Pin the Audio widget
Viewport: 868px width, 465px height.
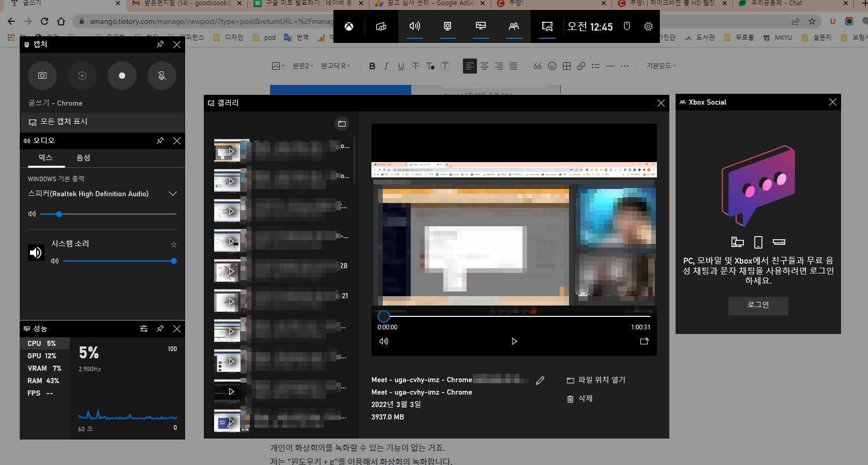(160, 140)
